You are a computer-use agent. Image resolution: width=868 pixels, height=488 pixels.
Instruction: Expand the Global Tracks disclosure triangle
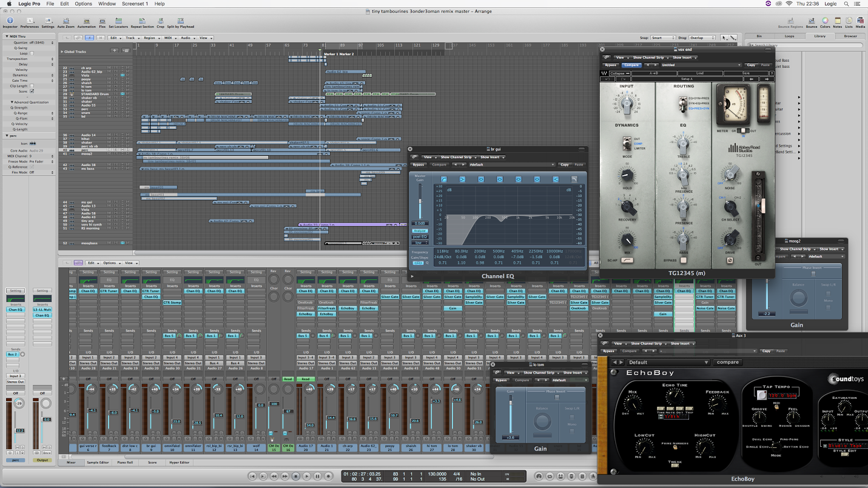pyautogui.click(x=62, y=52)
